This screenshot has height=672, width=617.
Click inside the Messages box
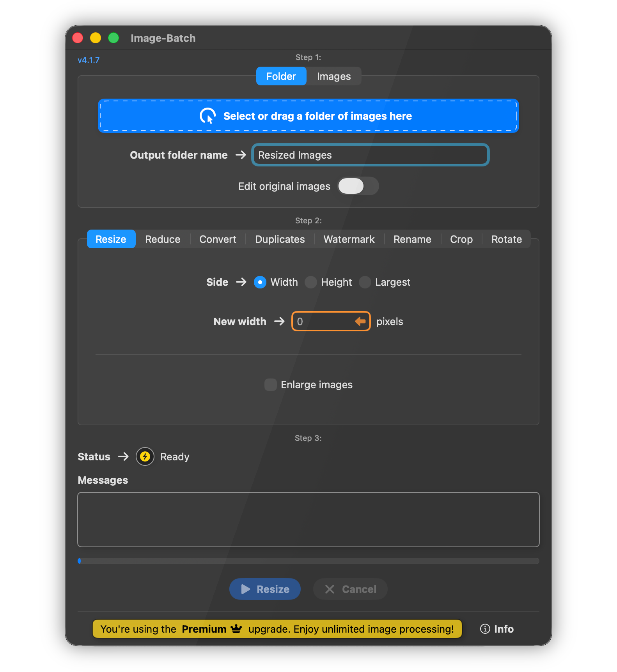tap(308, 520)
